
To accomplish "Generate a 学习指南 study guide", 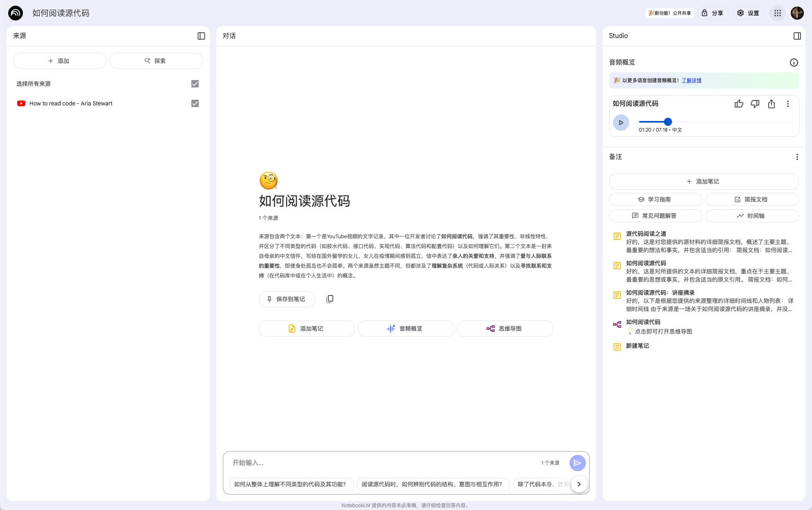I will (x=655, y=199).
